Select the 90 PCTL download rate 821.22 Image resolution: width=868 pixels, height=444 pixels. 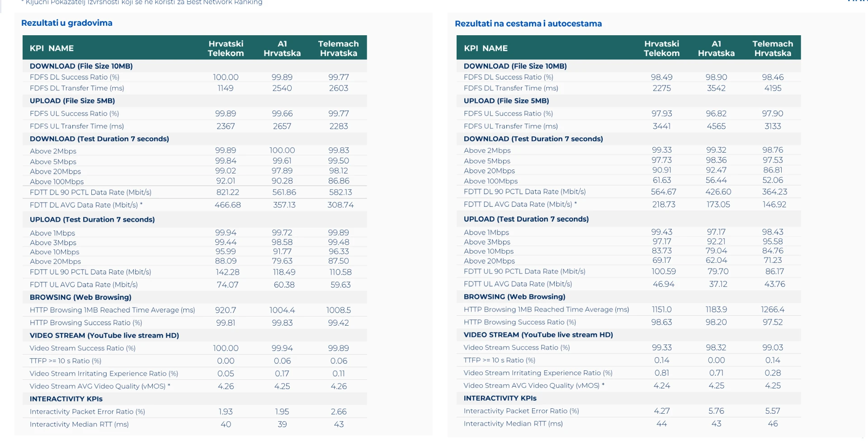pos(228,192)
